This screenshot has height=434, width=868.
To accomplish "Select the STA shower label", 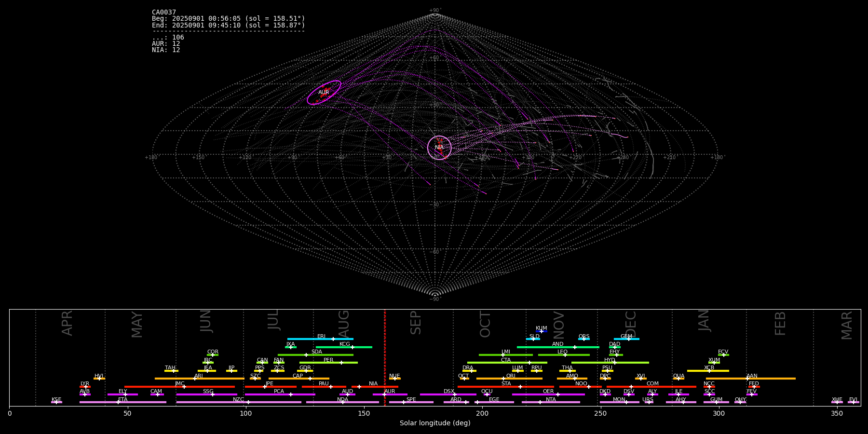I will (x=506, y=384).
